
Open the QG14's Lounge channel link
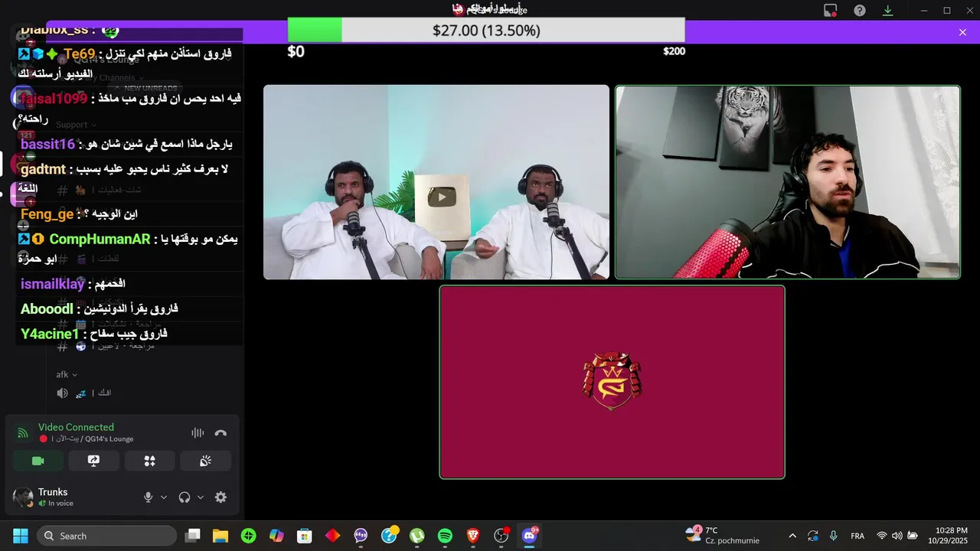(x=109, y=439)
